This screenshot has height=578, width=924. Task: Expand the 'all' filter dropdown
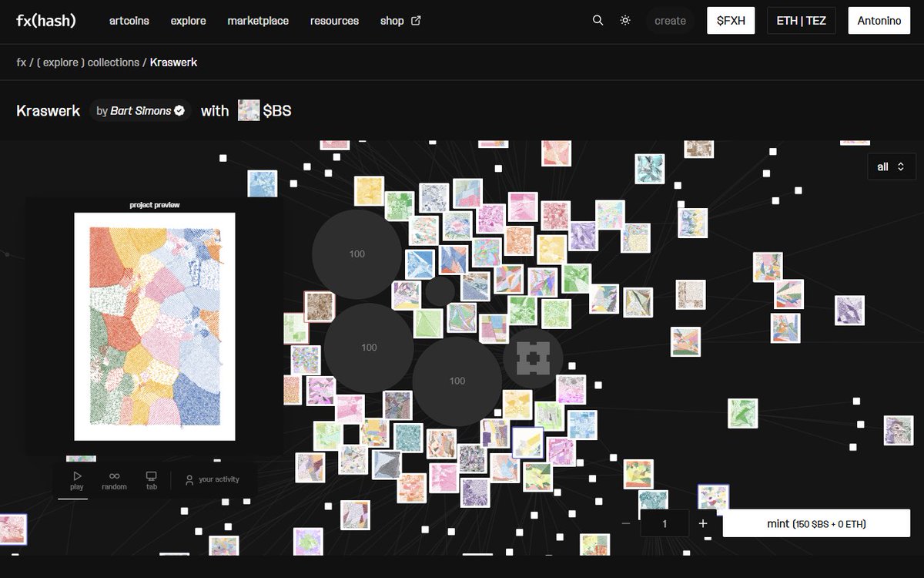(x=891, y=166)
